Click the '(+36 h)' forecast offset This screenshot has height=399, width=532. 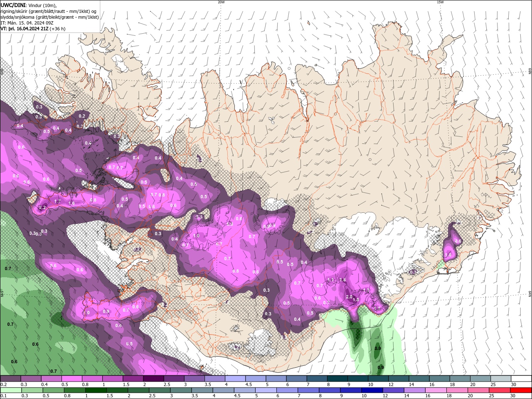pos(57,29)
